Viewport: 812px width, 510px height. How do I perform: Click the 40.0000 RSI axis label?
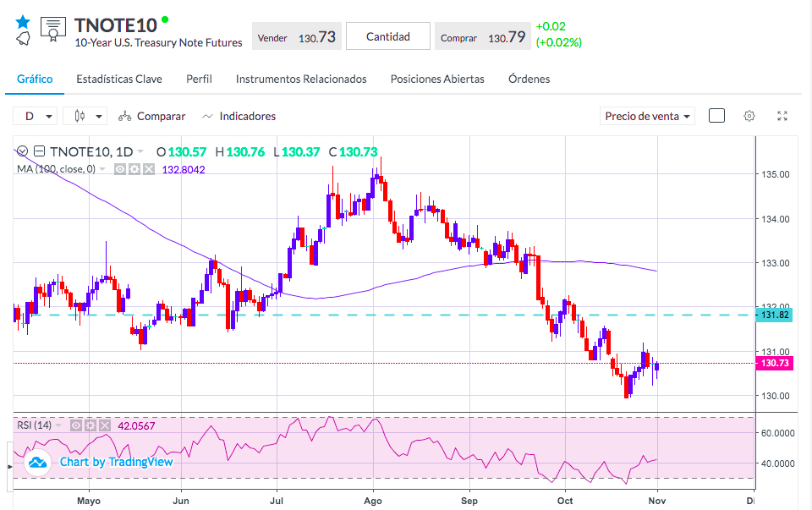click(777, 464)
